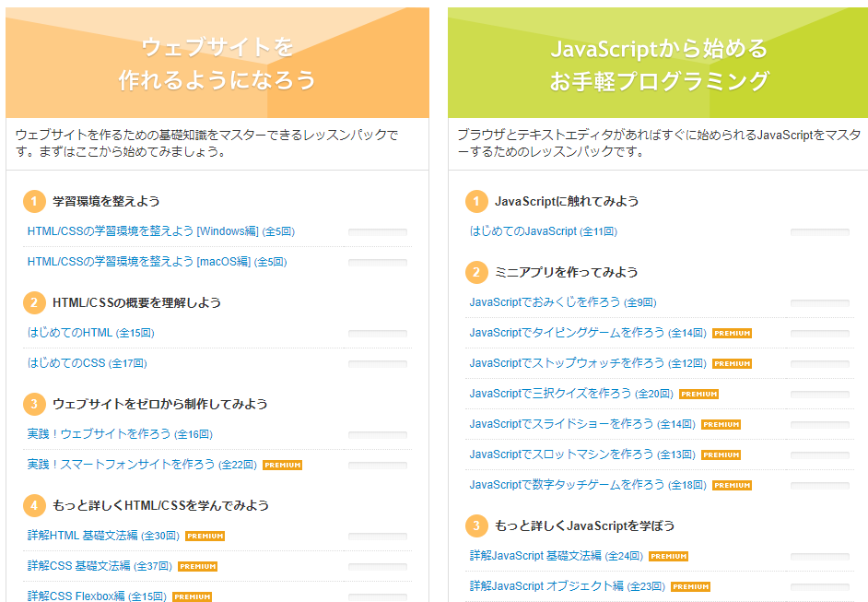
Task: Click the numbered badge 1 JavaScriptに触れてみよう
Action: pos(477,201)
